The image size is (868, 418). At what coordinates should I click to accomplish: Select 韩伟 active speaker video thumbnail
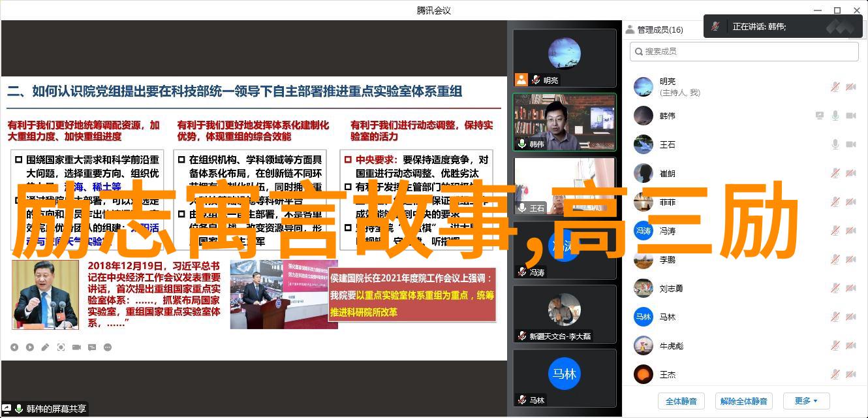(565, 122)
